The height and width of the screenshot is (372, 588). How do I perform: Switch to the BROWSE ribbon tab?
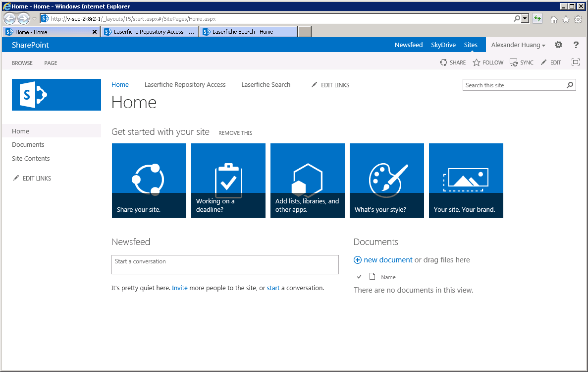pyautogui.click(x=22, y=62)
